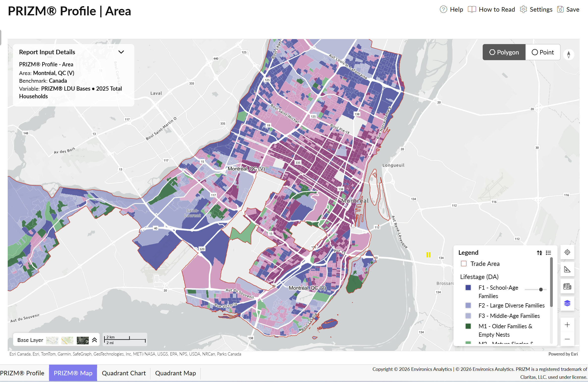Click 'Area: Montréal, QC (V)' detail line
The image size is (588, 382).
47,73
